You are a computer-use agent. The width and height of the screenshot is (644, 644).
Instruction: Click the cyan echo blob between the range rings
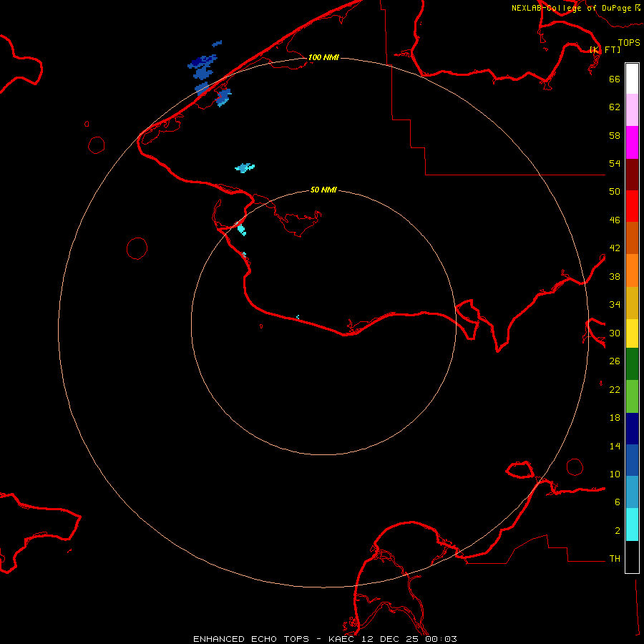pyautogui.click(x=245, y=167)
